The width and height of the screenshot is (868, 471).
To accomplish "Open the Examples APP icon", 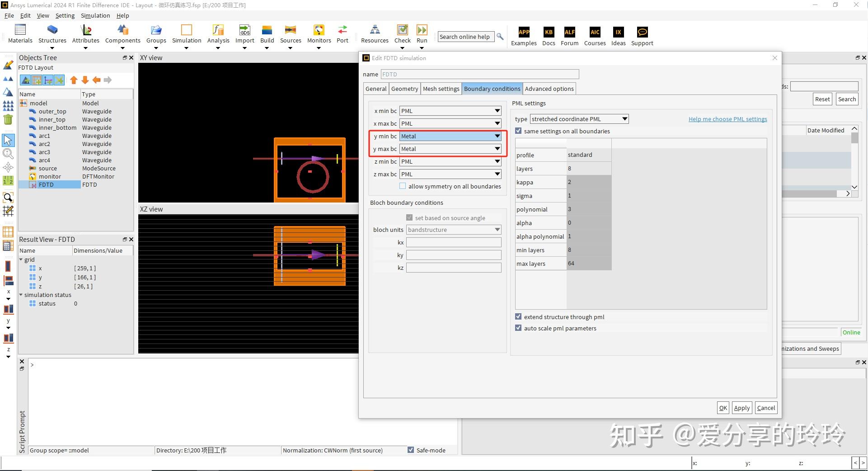I will point(524,32).
